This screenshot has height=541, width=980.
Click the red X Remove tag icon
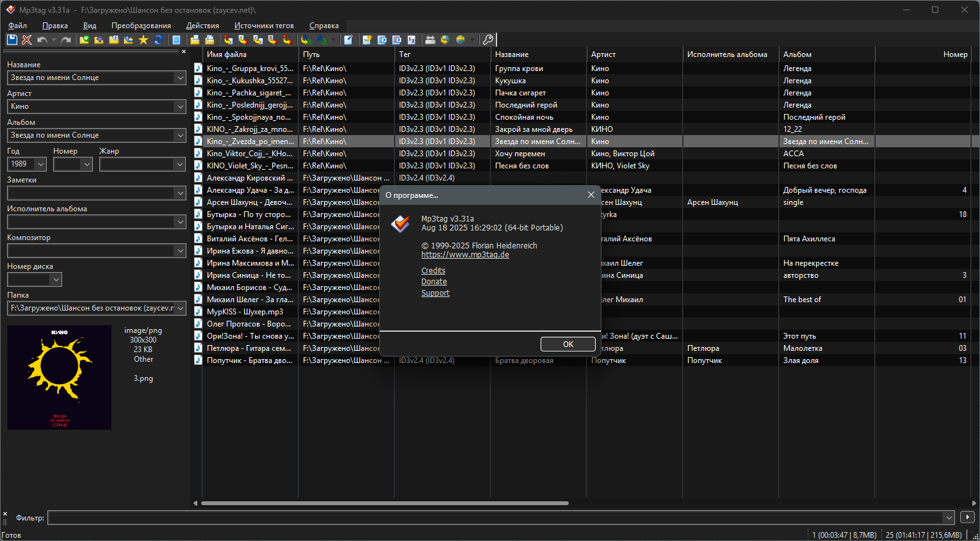tap(26, 40)
